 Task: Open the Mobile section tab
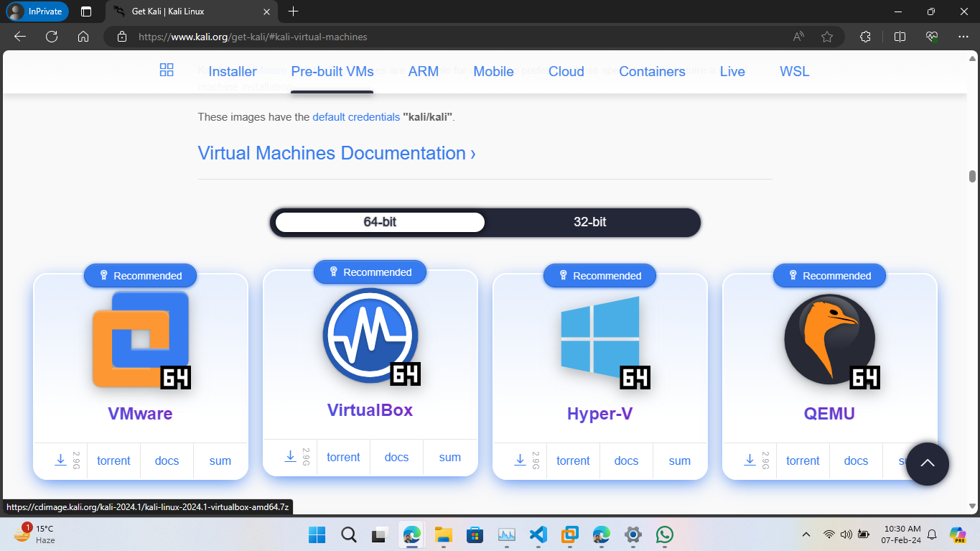[x=493, y=71]
